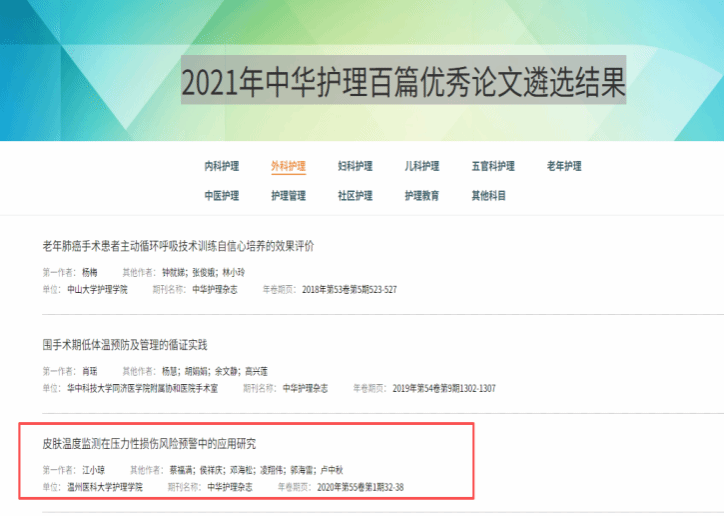Click the 2021年中华护理百篇优秀论文遴选结果 heading
This screenshot has width=724, height=516.
(403, 79)
